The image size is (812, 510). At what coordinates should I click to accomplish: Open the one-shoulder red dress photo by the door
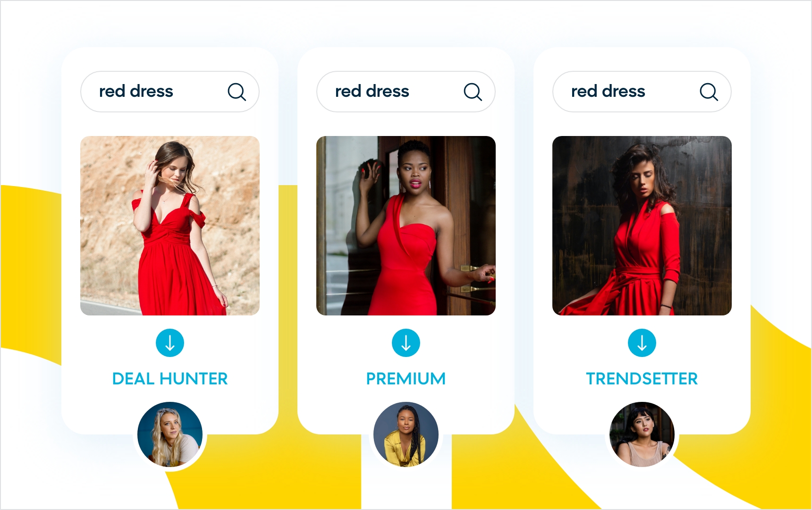[x=406, y=226]
